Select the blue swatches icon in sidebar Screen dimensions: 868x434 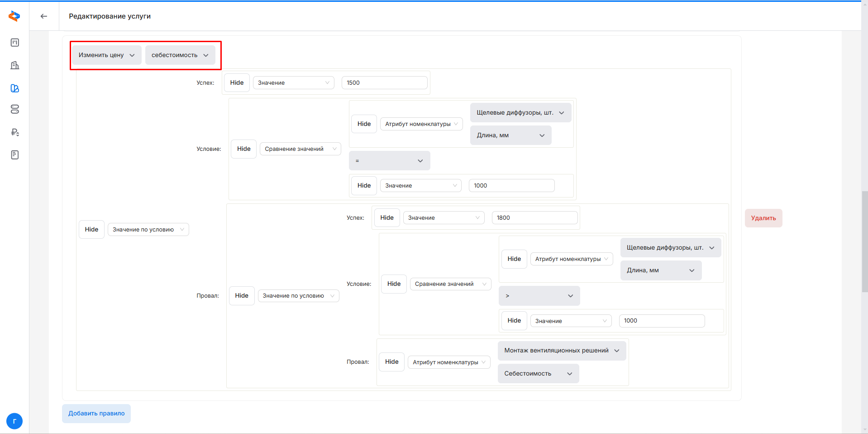point(15,88)
